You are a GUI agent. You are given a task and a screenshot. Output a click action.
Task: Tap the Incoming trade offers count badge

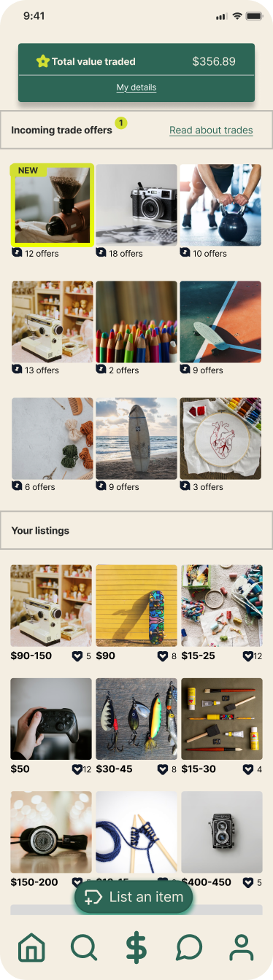point(121,122)
